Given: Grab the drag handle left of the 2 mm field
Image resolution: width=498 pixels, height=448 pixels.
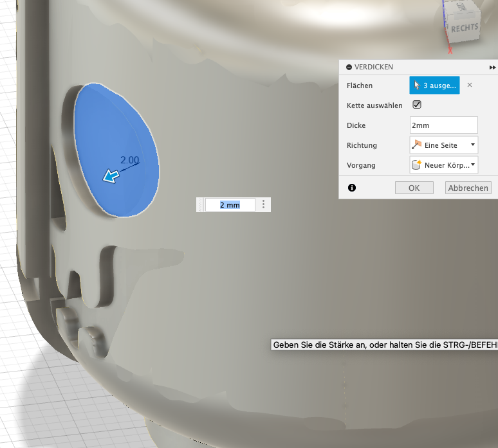Looking at the screenshot, I should 201,204.
